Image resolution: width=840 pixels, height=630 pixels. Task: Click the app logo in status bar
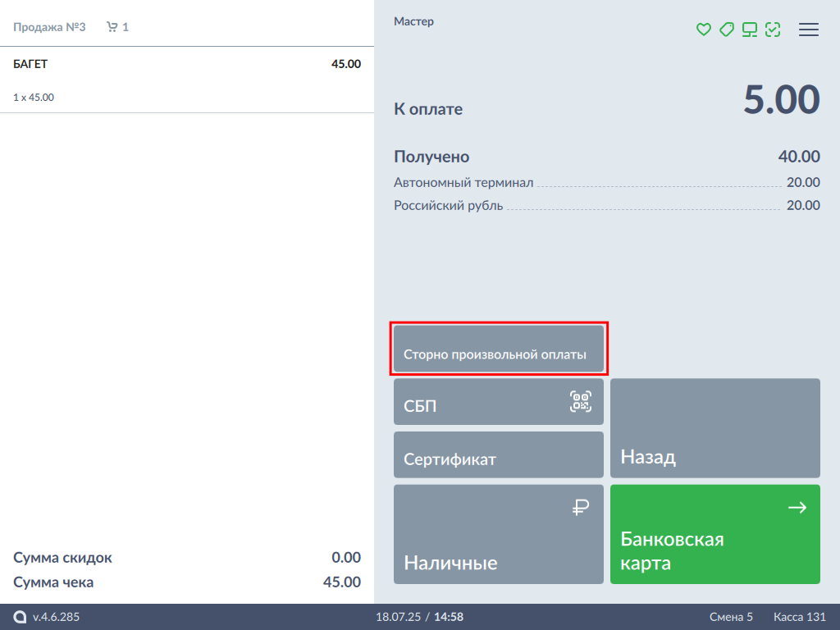click(20, 617)
